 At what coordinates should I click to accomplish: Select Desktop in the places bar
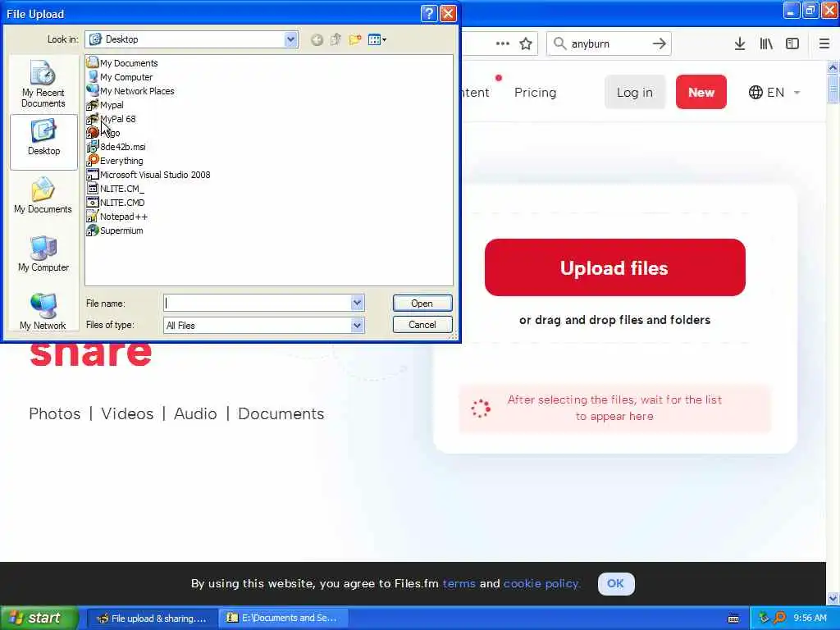click(x=43, y=141)
